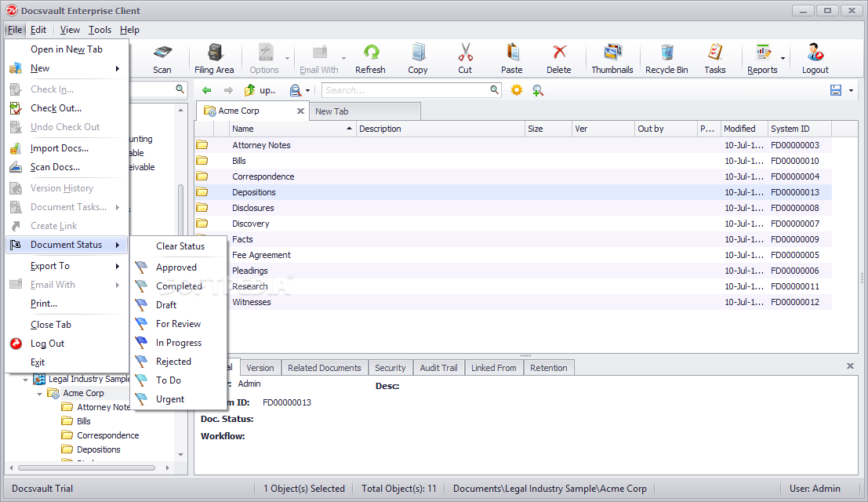Open the Edit menu
The width and height of the screenshot is (868, 502).
[38, 30]
